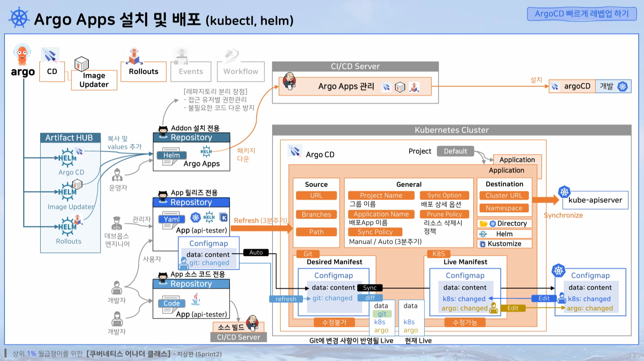
Task: Click the yellow Edit tag
Action: [513, 308]
